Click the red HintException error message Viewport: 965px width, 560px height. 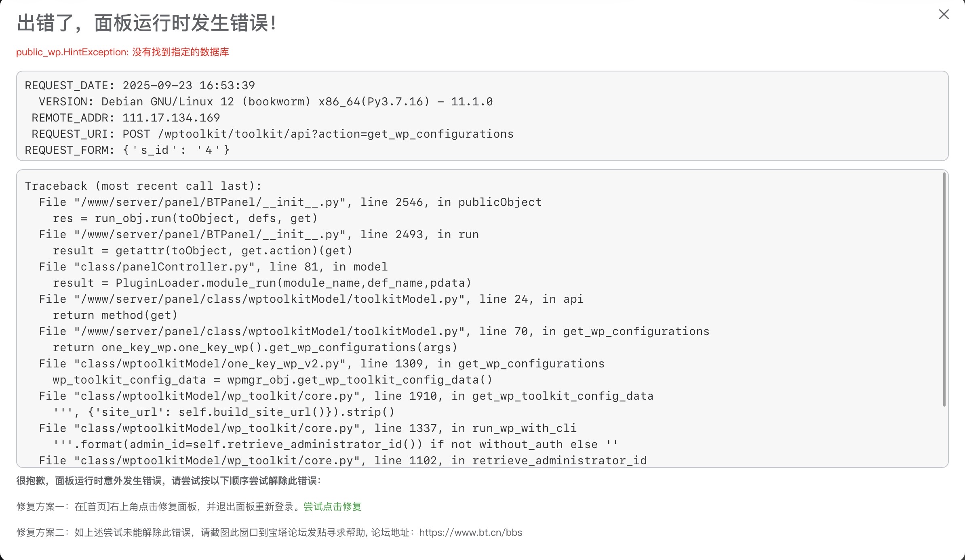pos(122,52)
